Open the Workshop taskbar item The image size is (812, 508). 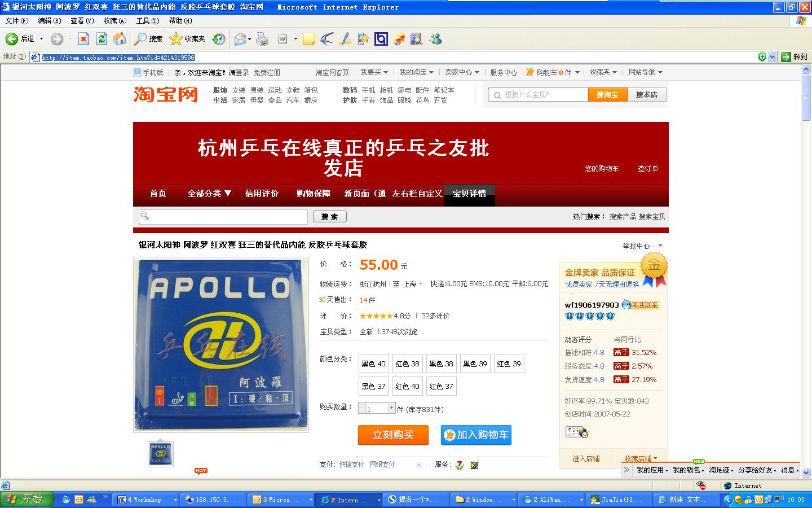(147, 500)
